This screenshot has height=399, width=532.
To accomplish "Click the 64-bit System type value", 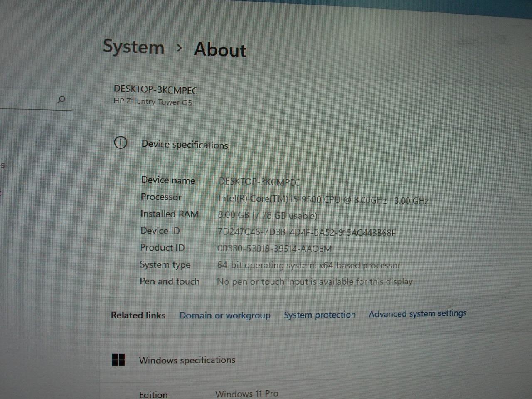I will 308,266.
